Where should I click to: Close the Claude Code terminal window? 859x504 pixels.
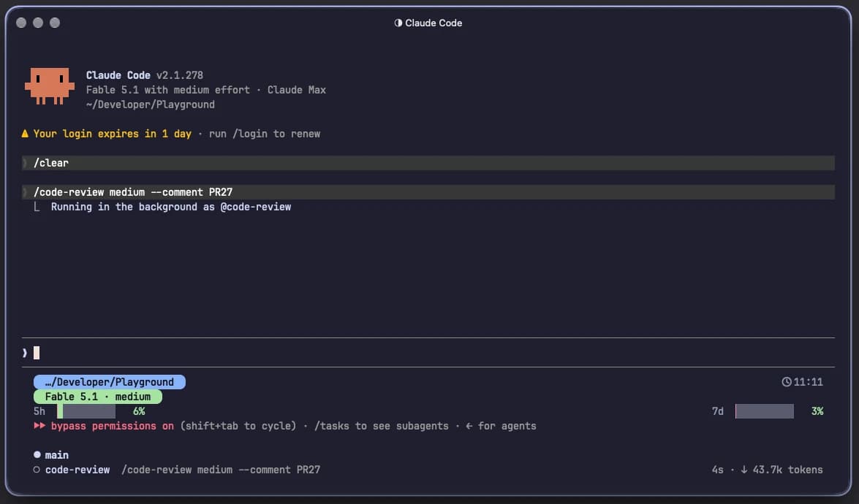click(21, 23)
